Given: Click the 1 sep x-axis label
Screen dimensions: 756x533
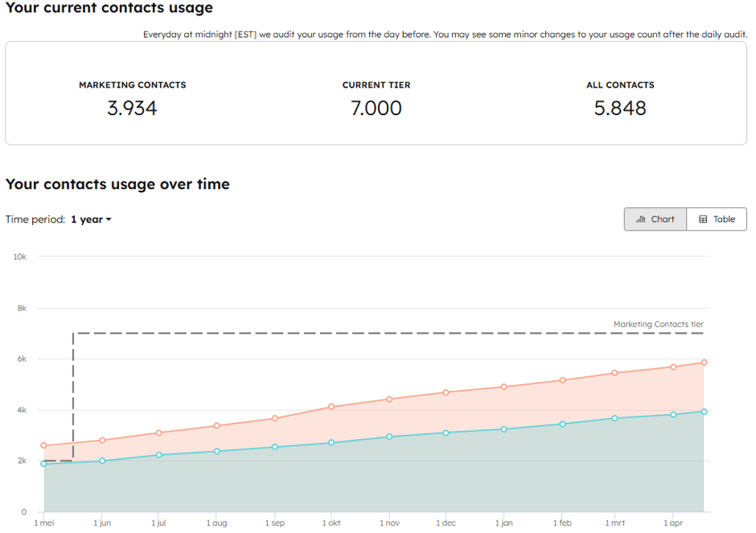Looking at the screenshot, I should (x=274, y=523).
